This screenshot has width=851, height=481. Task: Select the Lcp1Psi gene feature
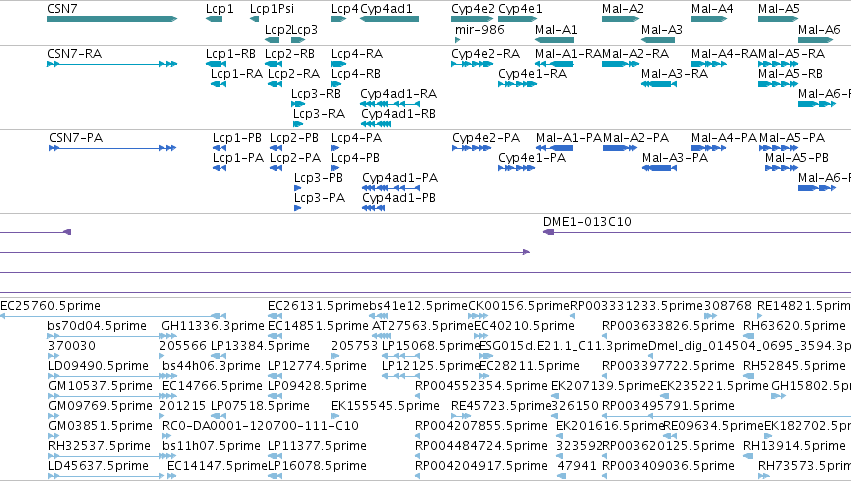tap(255, 19)
